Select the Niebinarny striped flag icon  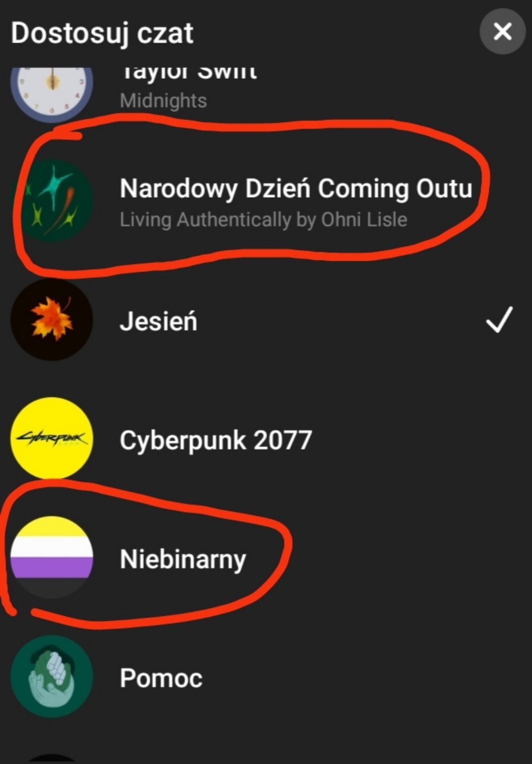pyautogui.click(x=52, y=557)
